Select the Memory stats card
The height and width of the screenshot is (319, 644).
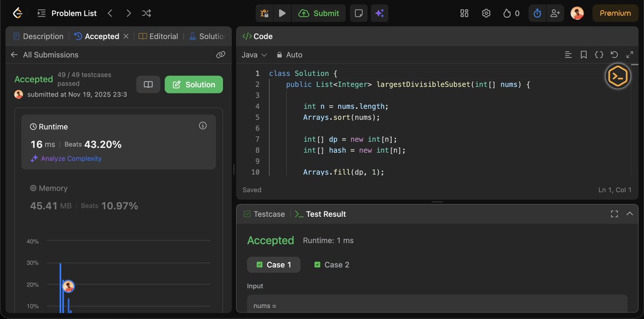click(119, 197)
